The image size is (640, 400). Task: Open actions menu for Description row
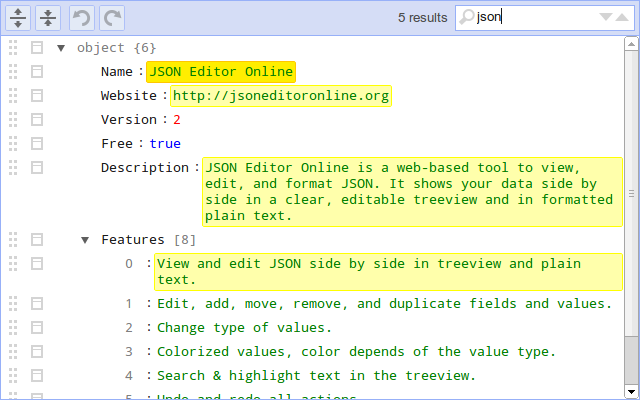coord(37,168)
